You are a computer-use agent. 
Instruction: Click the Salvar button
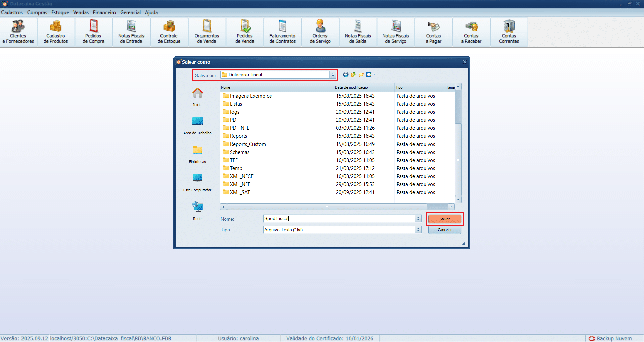coord(445,219)
